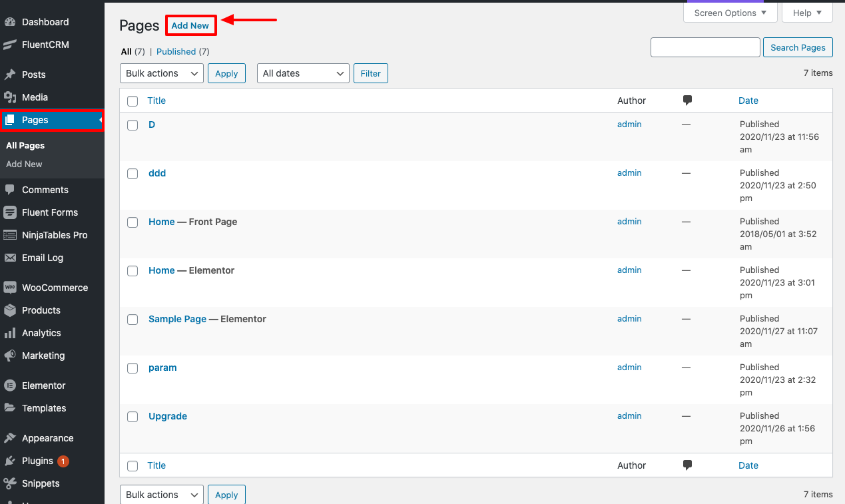Click inside the page search field
This screenshot has height=504, width=845.
(x=704, y=47)
